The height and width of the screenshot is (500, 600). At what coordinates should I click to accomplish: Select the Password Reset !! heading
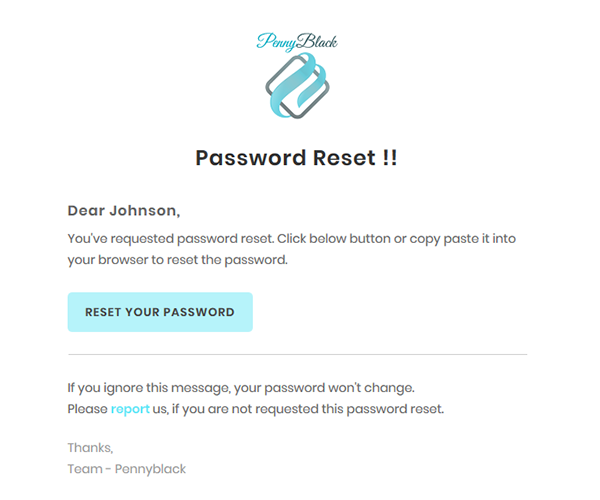(297, 158)
